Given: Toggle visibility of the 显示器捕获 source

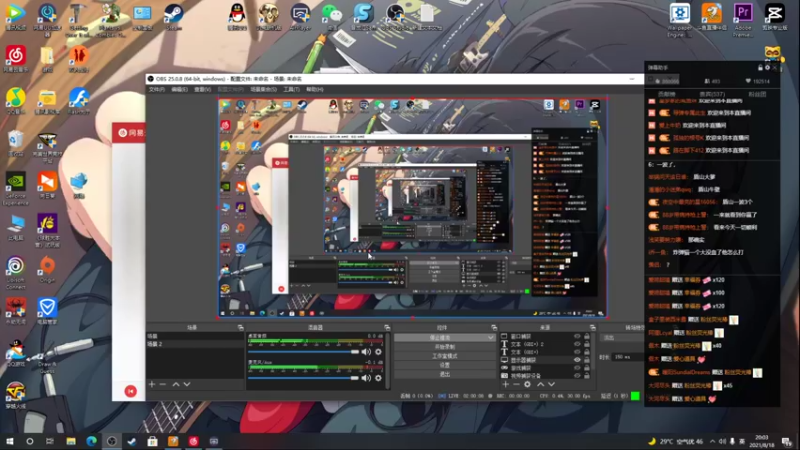Looking at the screenshot, I should (x=577, y=360).
